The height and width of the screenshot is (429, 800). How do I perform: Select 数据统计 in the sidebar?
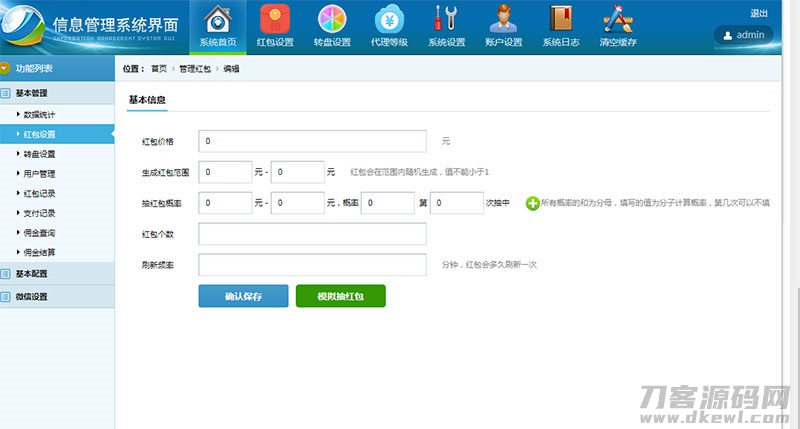pyautogui.click(x=41, y=115)
